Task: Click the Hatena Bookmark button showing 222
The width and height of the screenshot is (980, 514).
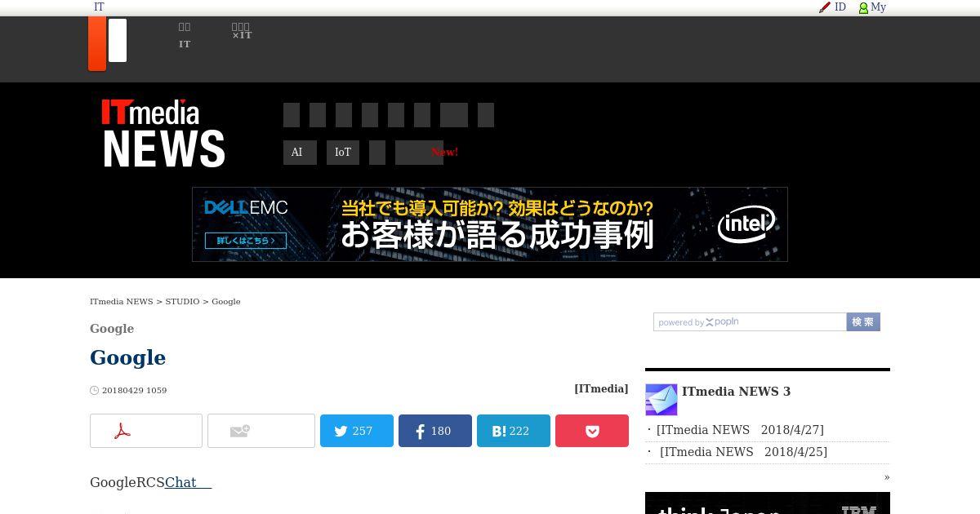Action: 514,431
